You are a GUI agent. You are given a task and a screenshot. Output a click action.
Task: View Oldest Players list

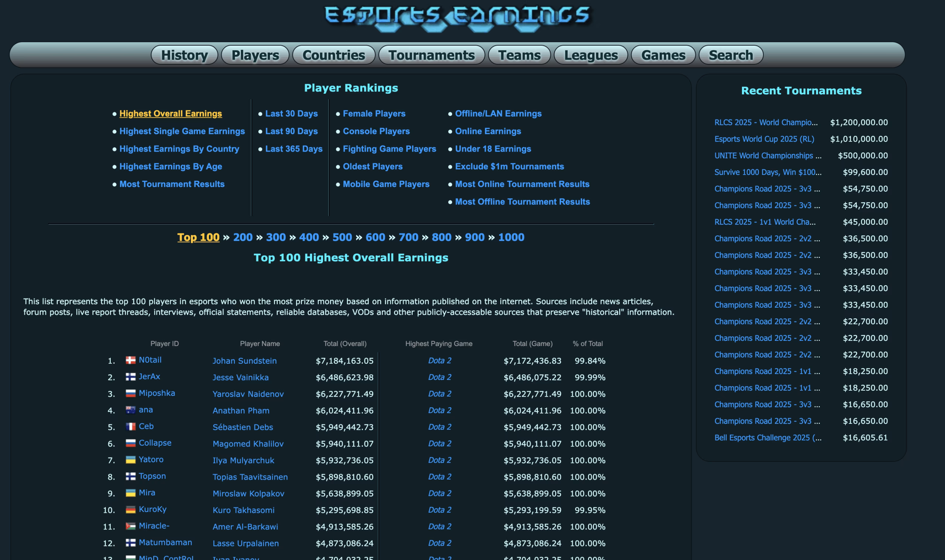point(372,166)
